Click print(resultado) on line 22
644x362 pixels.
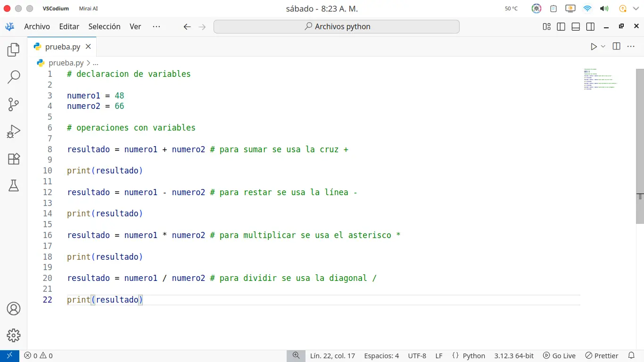[x=105, y=300]
